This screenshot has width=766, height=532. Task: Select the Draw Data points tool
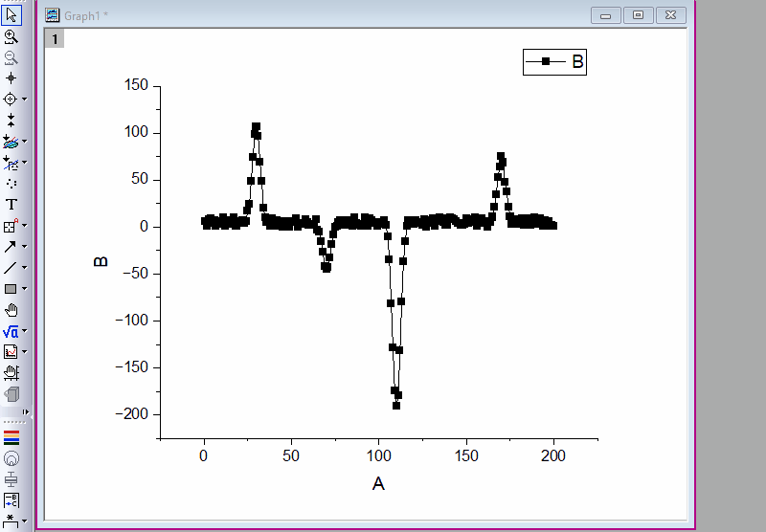click(x=11, y=184)
